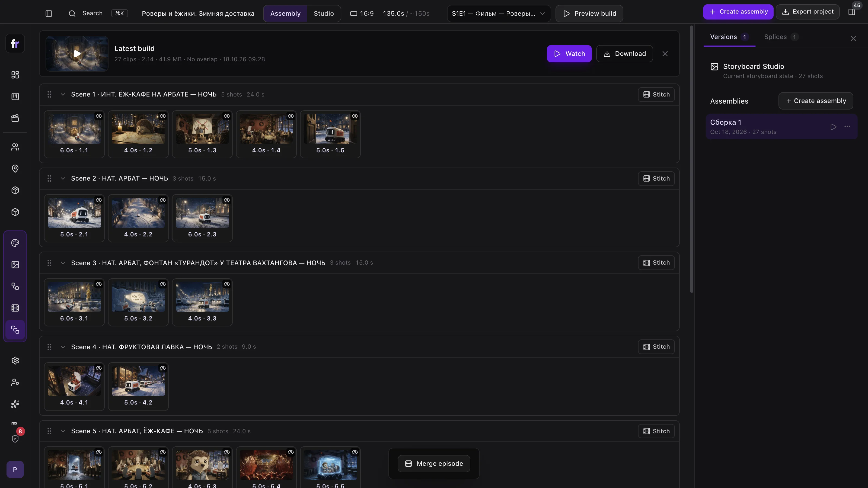Viewport: 868px width, 488px height.
Task: Open the clapperboard icon in sidebar
Action: click(x=15, y=118)
